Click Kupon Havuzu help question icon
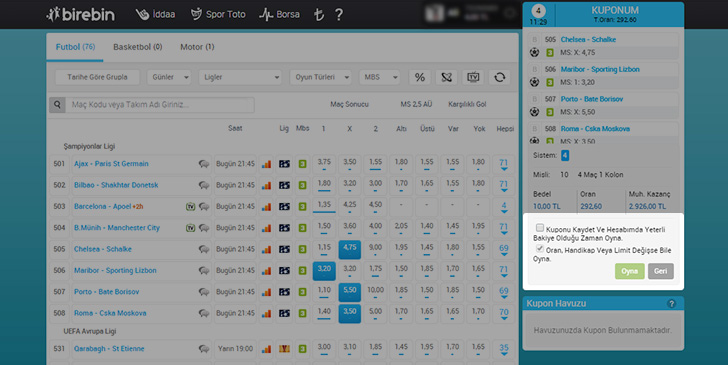The height and width of the screenshot is (365, 728). (x=671, y=304)
